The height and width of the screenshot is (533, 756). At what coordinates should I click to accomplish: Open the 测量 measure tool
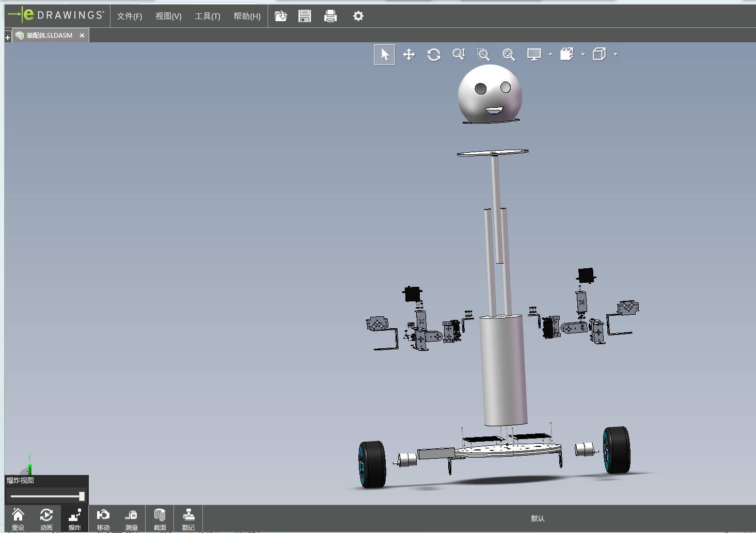pos(132,519)
